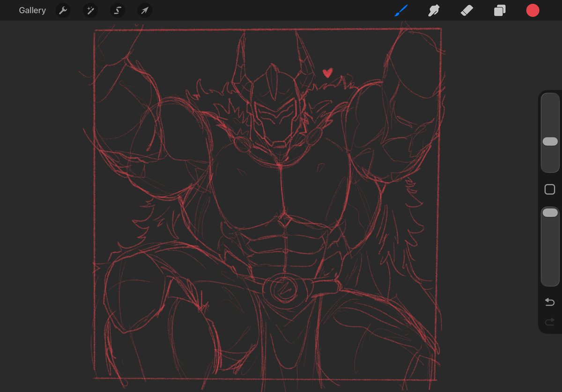Screen dimensions: 562x392
Task: Return to the Gallery
Action: (x=32, y=10)
